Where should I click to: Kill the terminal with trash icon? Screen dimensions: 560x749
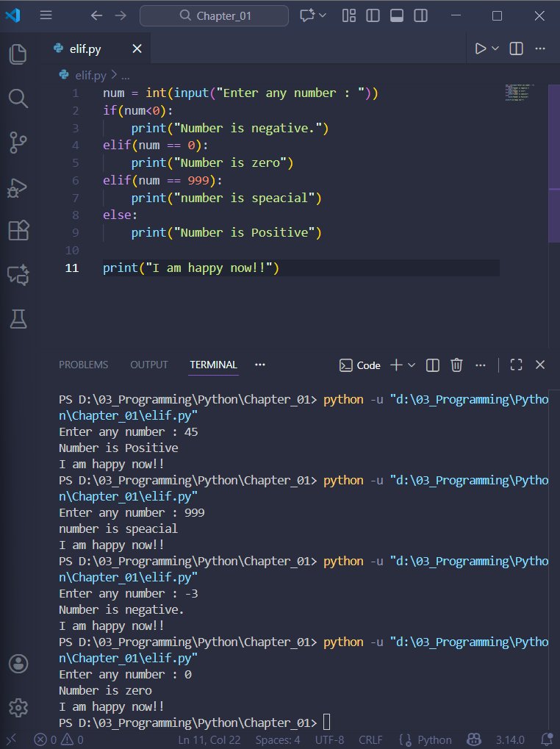coord(456,365)
